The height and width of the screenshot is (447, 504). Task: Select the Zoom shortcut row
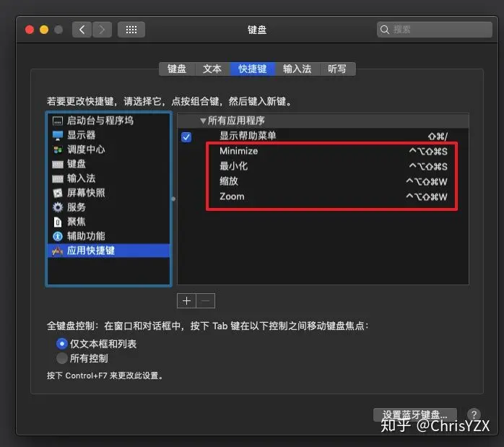pos(323,196)
